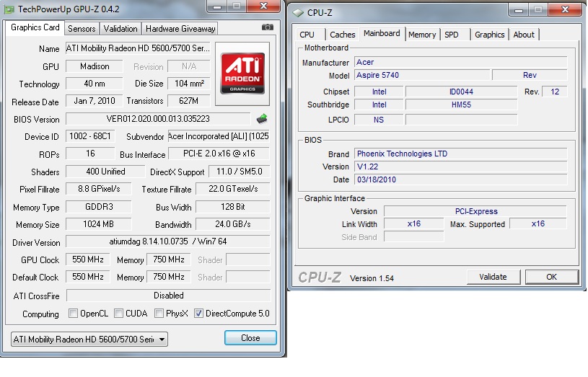The width and height of the screenshot is (588, 377).
Task: Select the Graphics Card tab
Action: click(35, 27)
